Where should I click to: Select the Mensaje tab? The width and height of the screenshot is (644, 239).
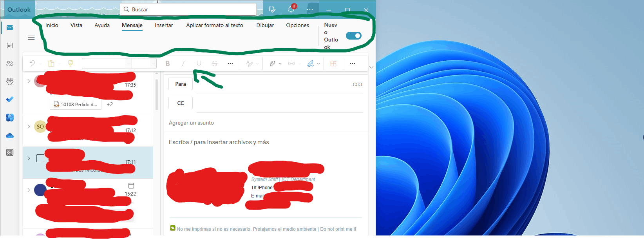[x=132, y=25]
